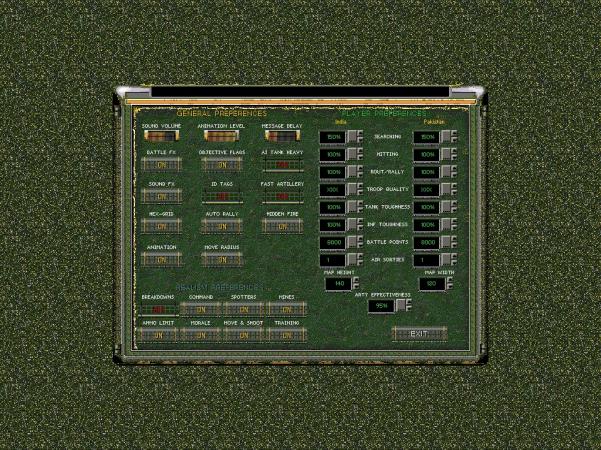Toggle ID Tags setting
The width and height of the screenshot is (601, 450).
point(220,197)
